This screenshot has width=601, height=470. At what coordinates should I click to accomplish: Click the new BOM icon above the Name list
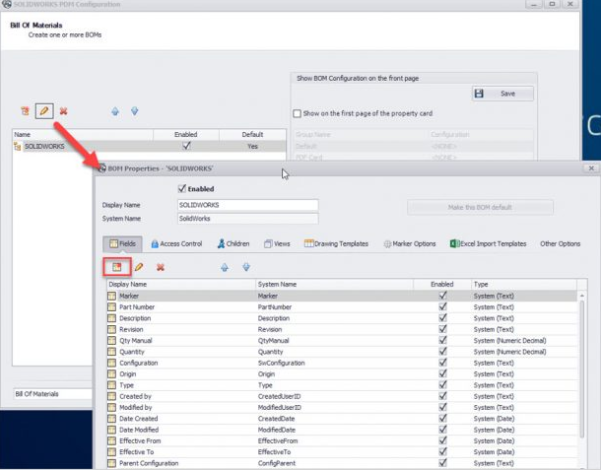[24, 110]
